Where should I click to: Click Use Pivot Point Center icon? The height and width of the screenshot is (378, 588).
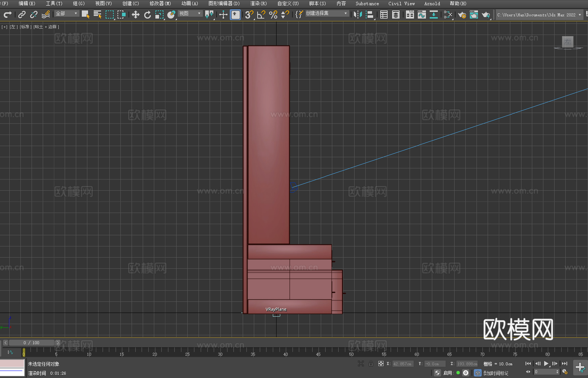click(x=209, y=14)
